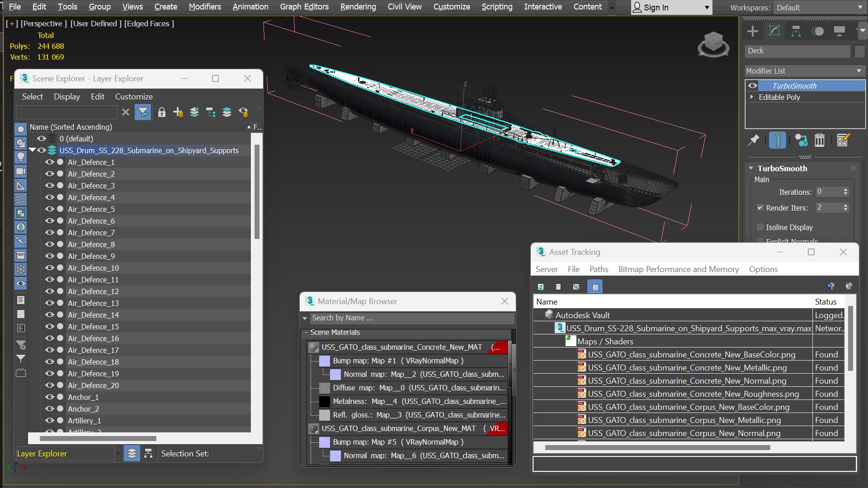Click the Search by Name field
868x488 pixels.
(412, 318)
